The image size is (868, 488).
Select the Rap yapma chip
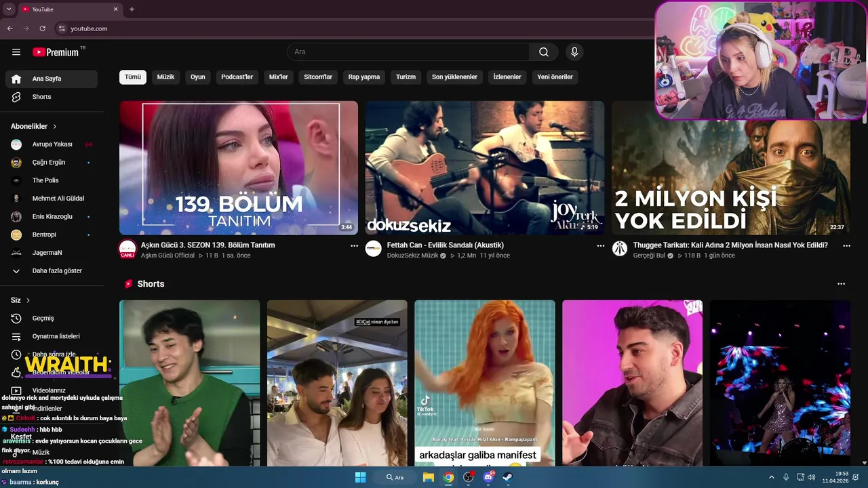pyautogui.click(x=364, y=77)
